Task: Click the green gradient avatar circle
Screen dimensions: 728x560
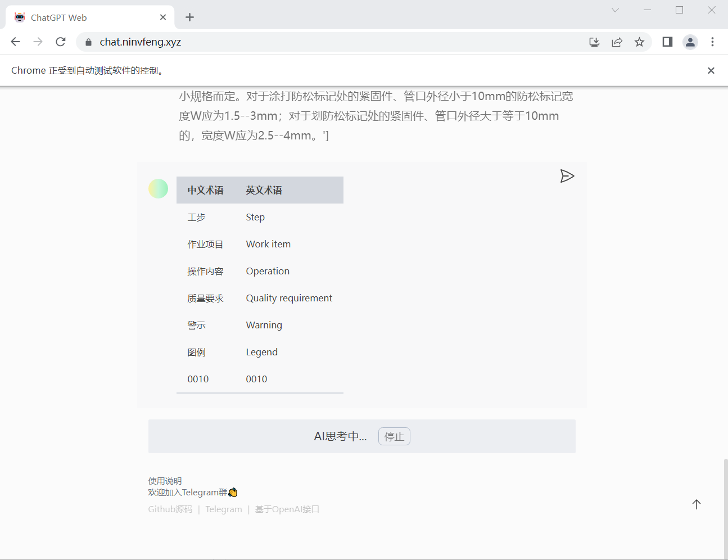Action: click(x=158, y=188)
